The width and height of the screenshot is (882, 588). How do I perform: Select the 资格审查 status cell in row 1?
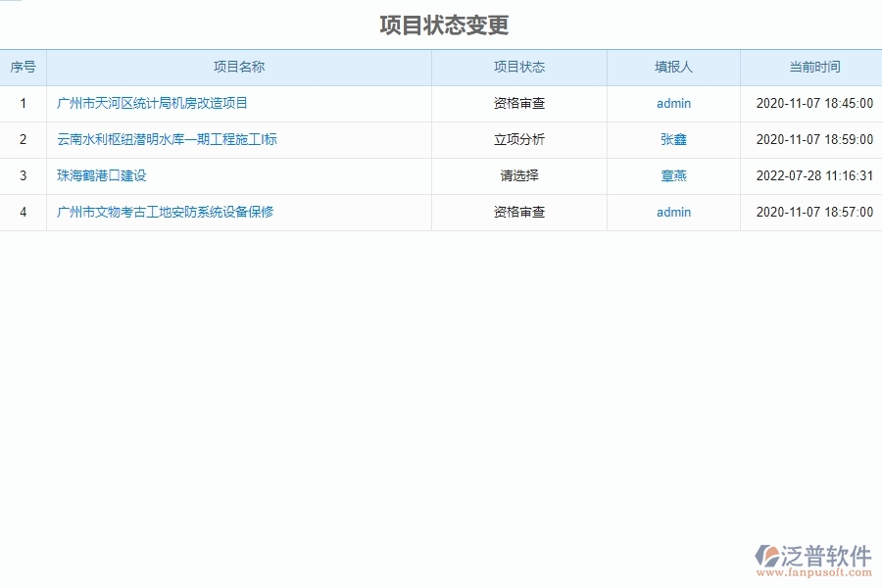(519, 103)
